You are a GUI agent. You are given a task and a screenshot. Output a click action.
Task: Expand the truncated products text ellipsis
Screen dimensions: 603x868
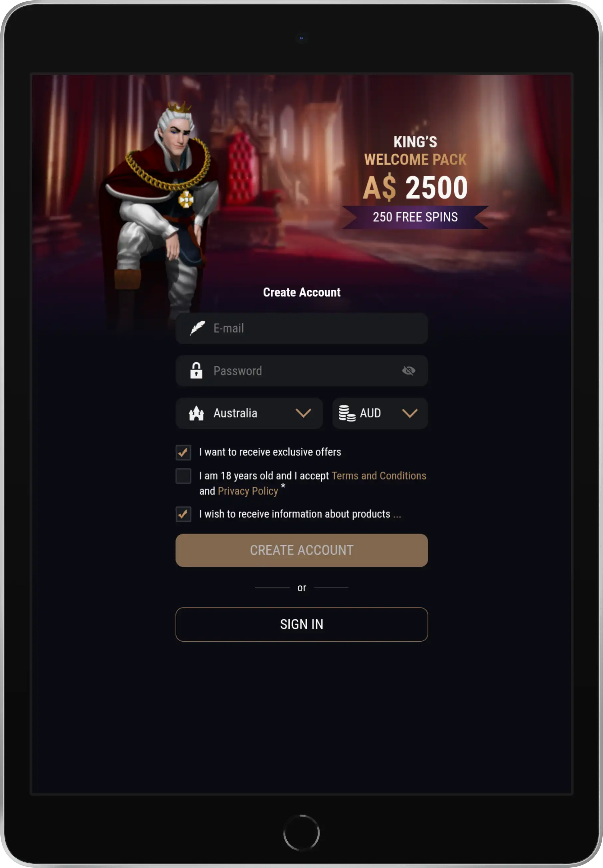pyautogui.click(x=397, y=514)
